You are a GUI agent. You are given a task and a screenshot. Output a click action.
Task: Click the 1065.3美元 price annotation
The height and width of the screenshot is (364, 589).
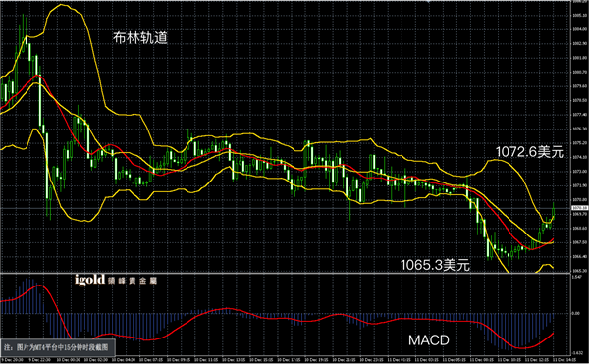pyautogui.click(x=435, y=265)
